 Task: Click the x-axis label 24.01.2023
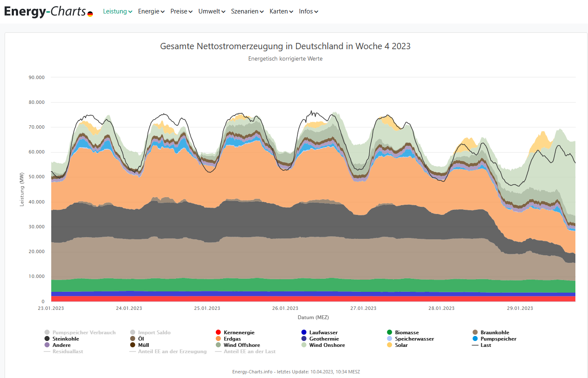(x=129, y=308)
